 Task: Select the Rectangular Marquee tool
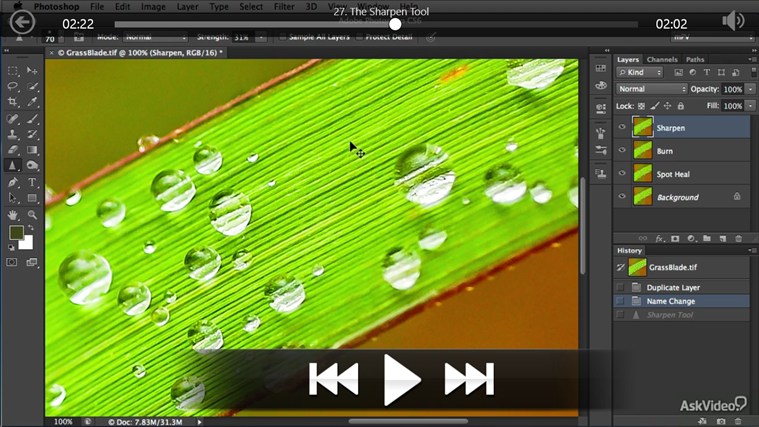tap(13, 71)
